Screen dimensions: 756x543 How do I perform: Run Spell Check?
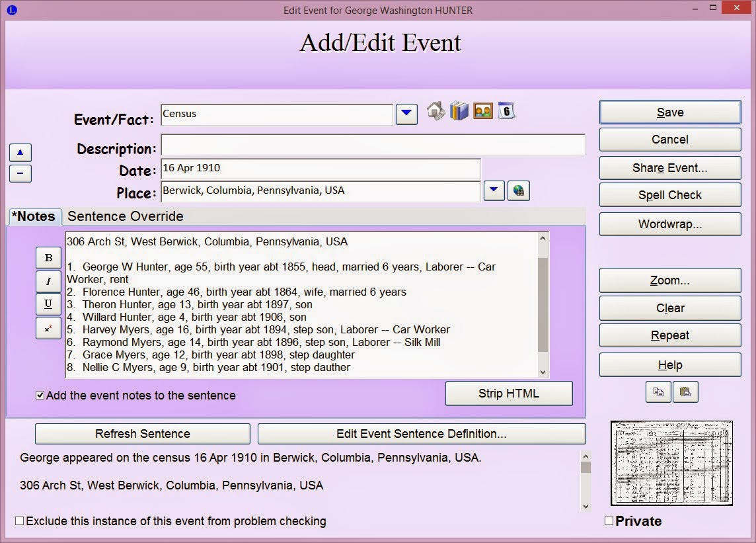coord(670,195)
